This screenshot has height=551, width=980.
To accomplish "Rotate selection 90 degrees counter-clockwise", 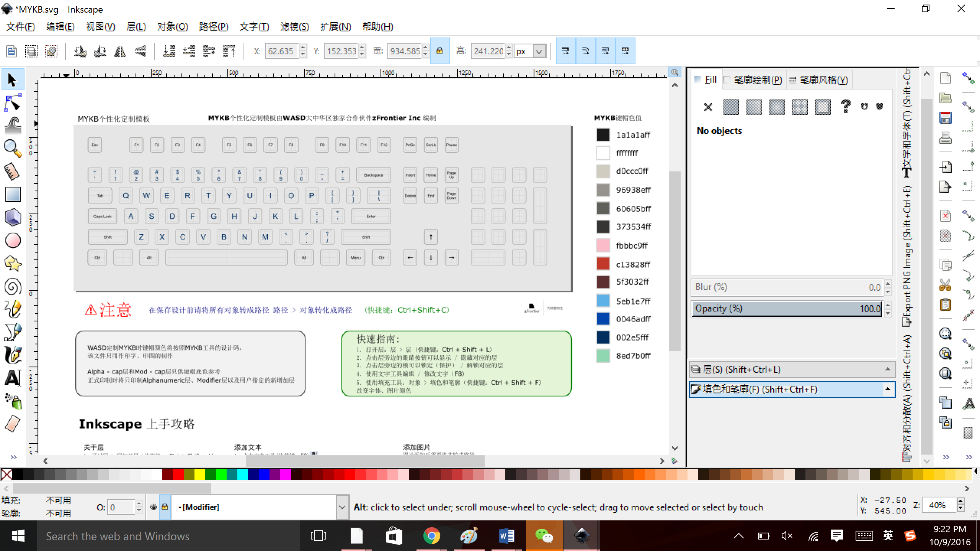I will (80, 51).
